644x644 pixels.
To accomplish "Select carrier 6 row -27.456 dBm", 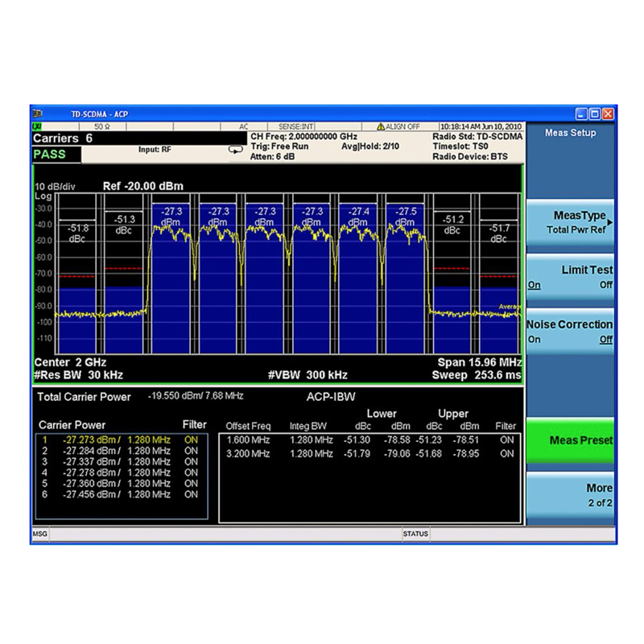I will click(120, 494).
